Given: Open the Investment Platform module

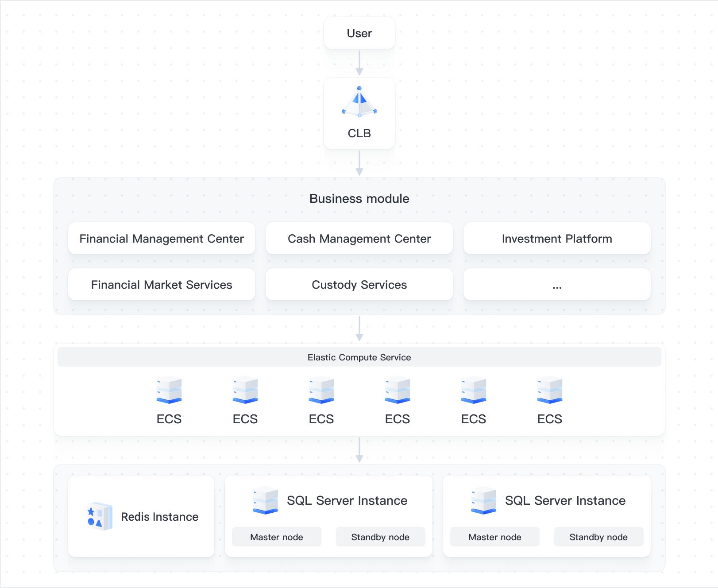Looking at the screenshot, I should pos(557,239).
